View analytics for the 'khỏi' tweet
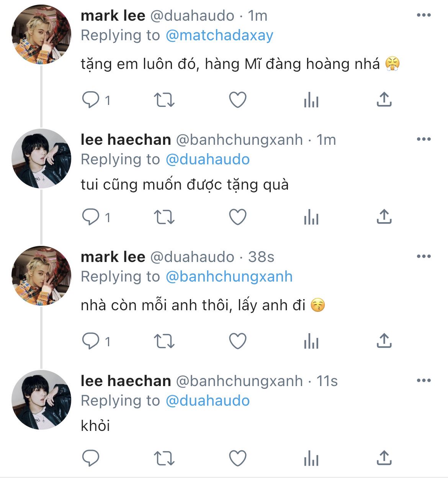Image resolution: width=448 pixels, height=478 pixels. click(x=311, y=458)
